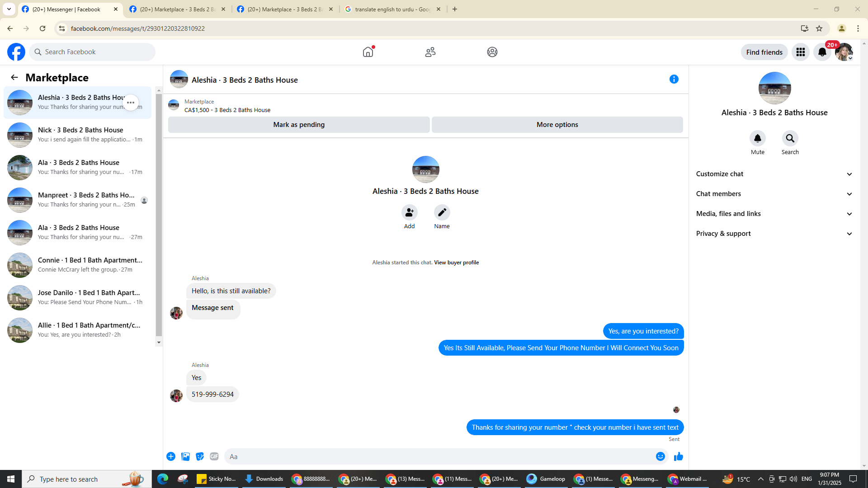
Task: Attach a photo or file
Action: [185, 456]
